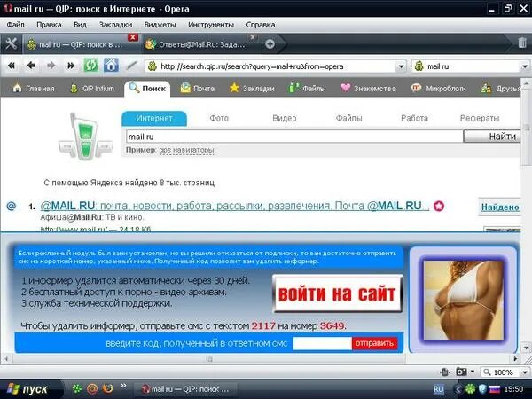The width and height of the screenshot is (532, 399).
Task: Select the Фото search tab
Action: click(219, 119)
